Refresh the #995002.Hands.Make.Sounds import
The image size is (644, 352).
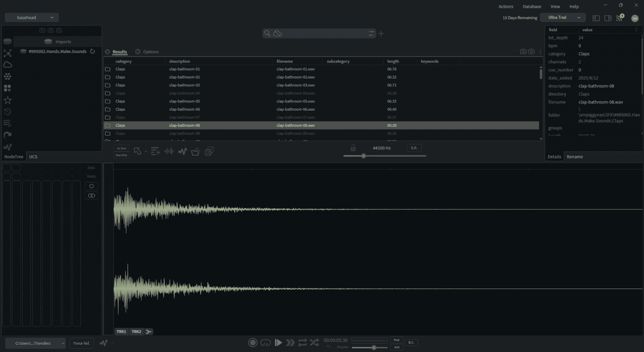(92, 51)
